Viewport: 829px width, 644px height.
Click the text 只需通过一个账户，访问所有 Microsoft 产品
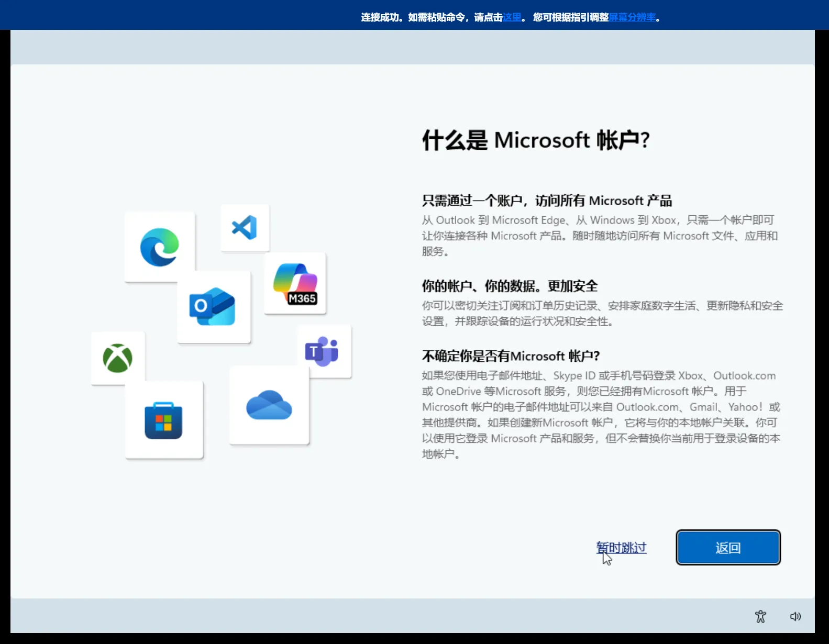coord(547,201)
